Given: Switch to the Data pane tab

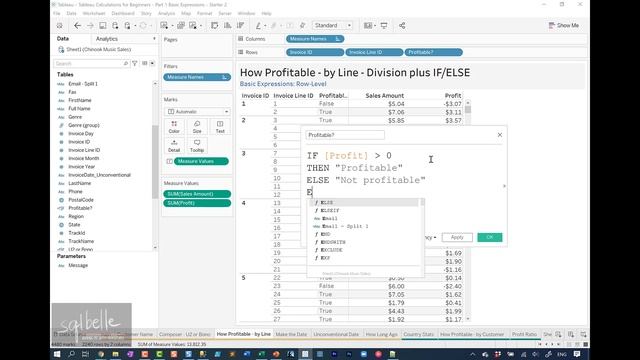Looking at the screenshot, I should (x=62, y=38).
